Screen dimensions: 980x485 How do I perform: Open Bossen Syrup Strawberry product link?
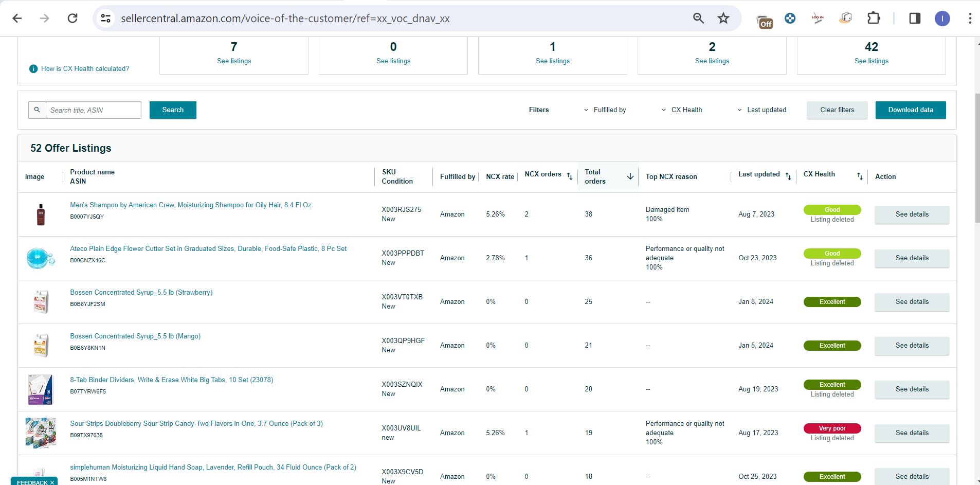tap(141, 293)
